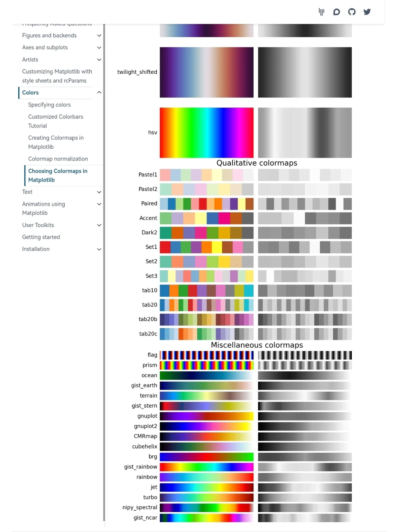Click the Paired colormap strip
Viewport: 399px width, 532px height.
(207, 204)
